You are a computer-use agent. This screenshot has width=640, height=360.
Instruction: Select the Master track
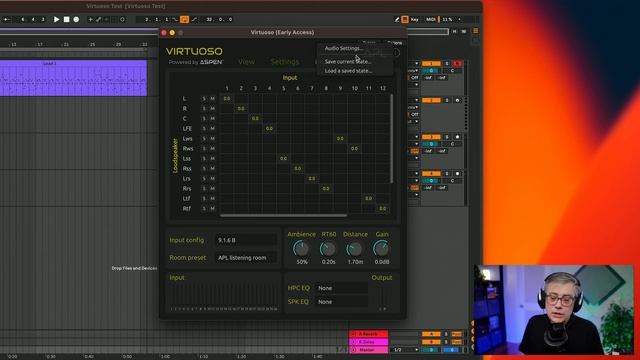pos(369,350)
